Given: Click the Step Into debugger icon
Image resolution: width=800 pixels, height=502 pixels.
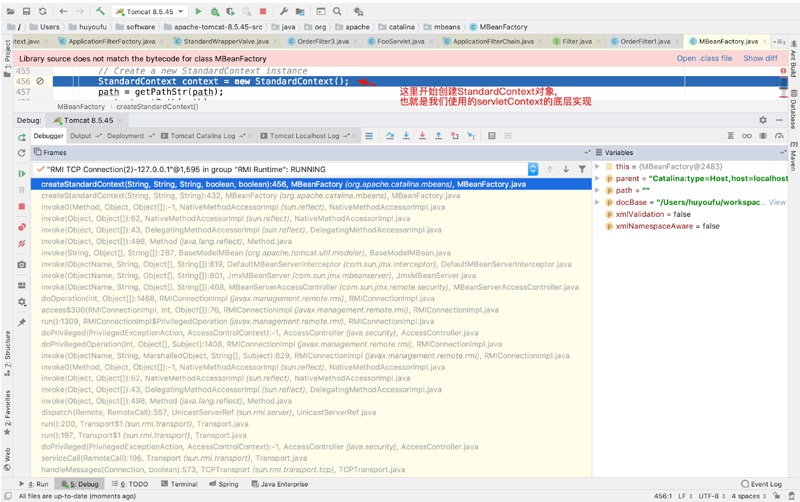Looking at the screenshot, I should pos(406,136).
